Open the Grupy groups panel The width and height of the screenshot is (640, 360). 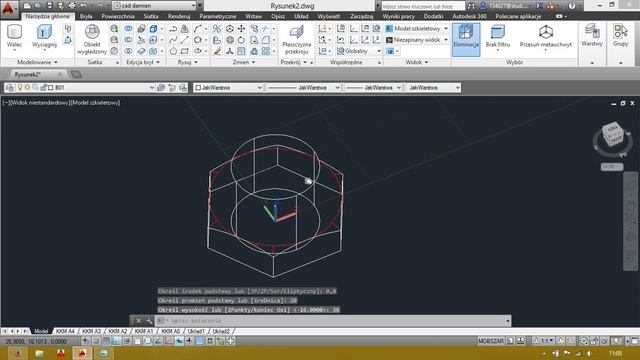(x=620, y=36)
